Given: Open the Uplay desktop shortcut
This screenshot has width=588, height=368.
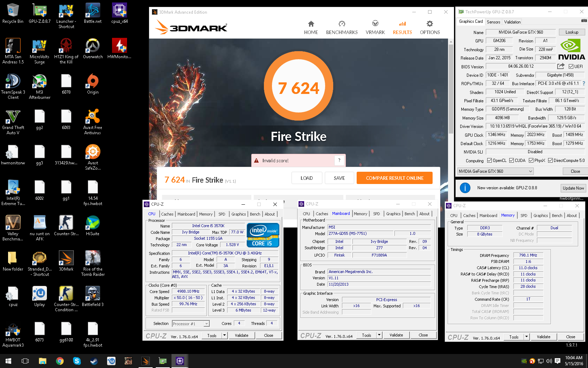Looking at the screenshot, I should point(40,297).
